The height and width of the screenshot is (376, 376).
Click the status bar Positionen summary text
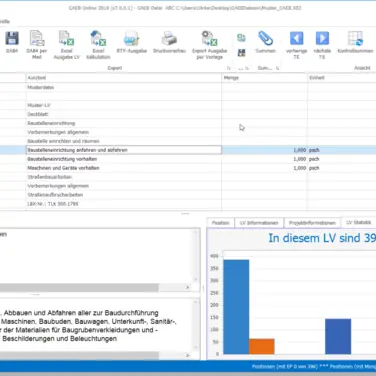313,367
